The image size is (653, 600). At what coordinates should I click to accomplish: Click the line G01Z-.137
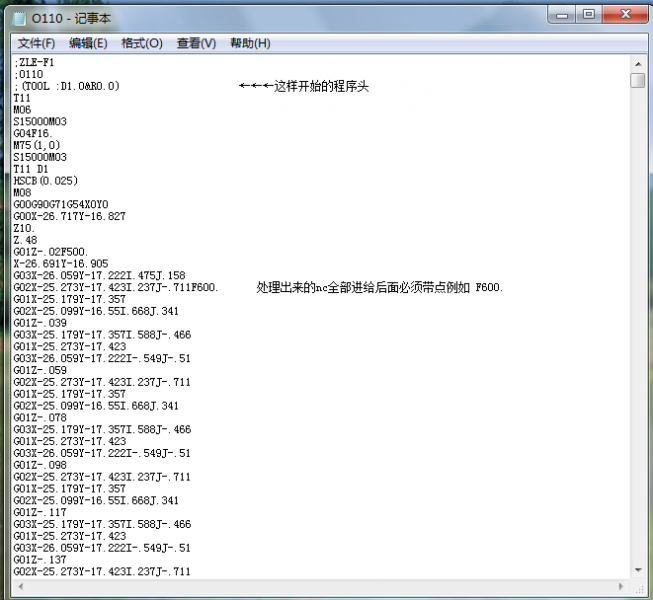(x=40, y=560)
